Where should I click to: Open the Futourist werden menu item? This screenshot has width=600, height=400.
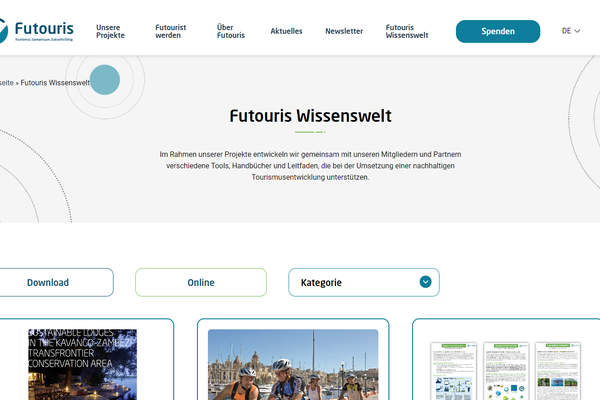[171, 31]
